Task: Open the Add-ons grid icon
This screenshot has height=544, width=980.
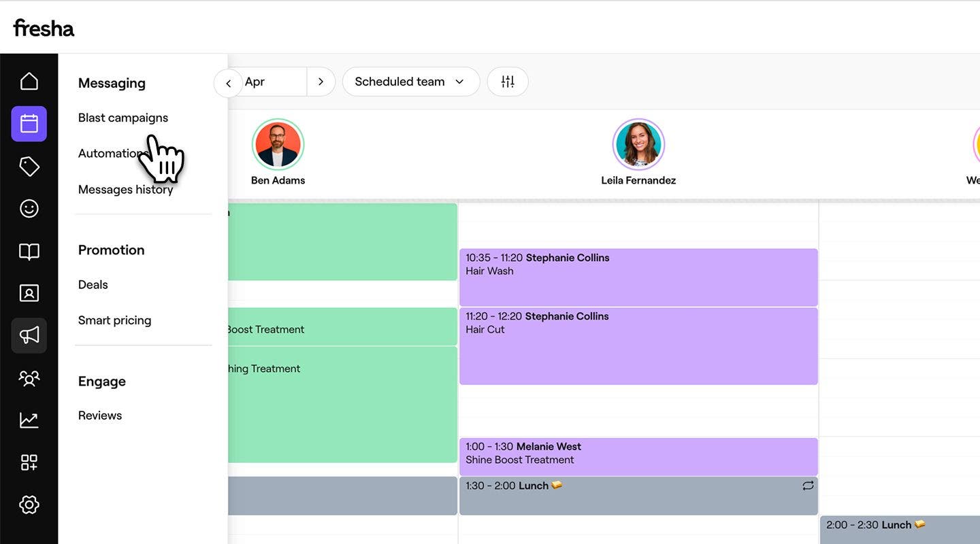Action: tap(29, 462)
